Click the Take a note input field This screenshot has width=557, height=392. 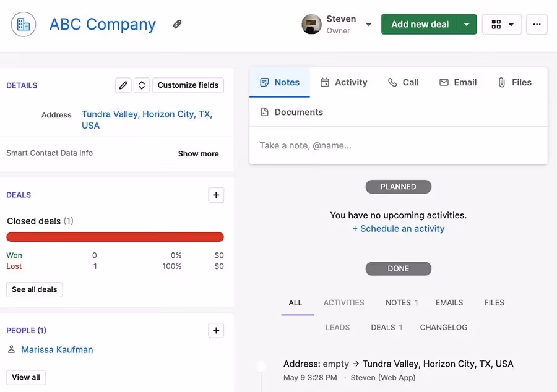(x=398, y=145)
